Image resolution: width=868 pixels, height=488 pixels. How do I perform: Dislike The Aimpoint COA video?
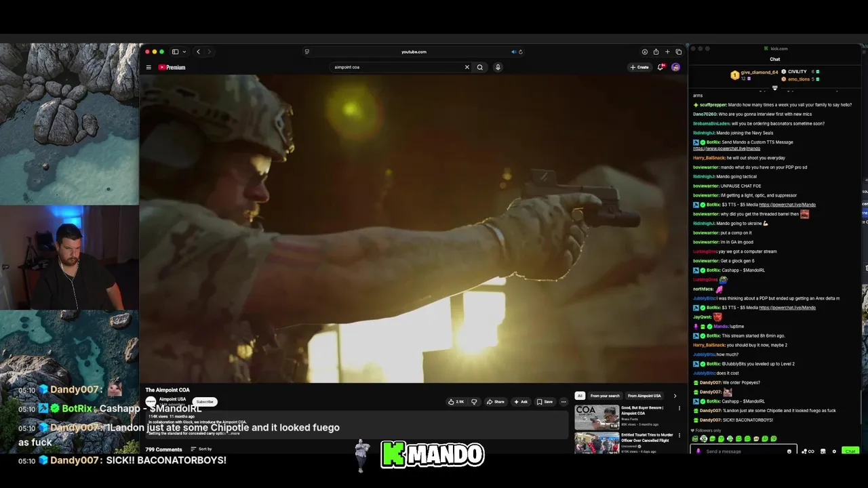(x=474, y=401)
